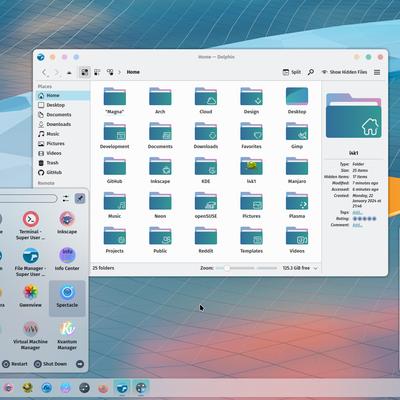The image size is (400, 400).
Task: Launch Virtual Machine Manager
Action: pos(31,336)
